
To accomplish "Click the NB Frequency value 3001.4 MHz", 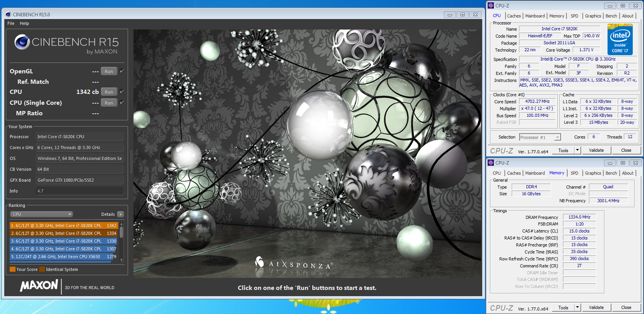I will click(x=608, y=201).
